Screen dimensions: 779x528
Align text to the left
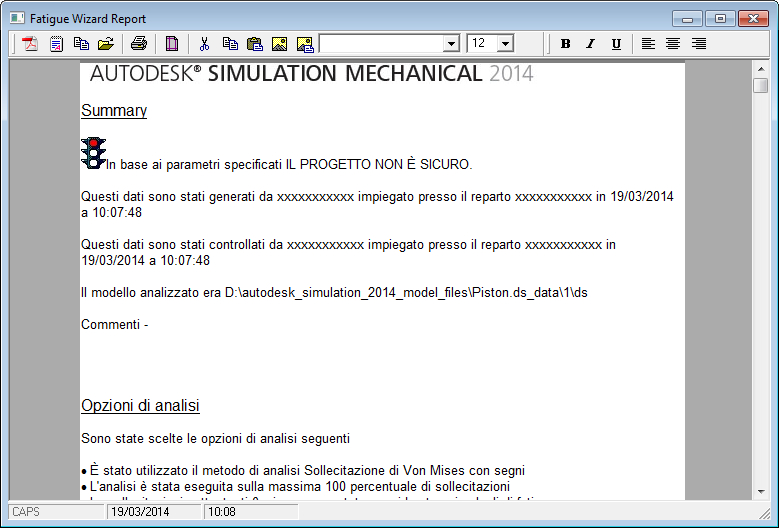[x=648, y=44]
